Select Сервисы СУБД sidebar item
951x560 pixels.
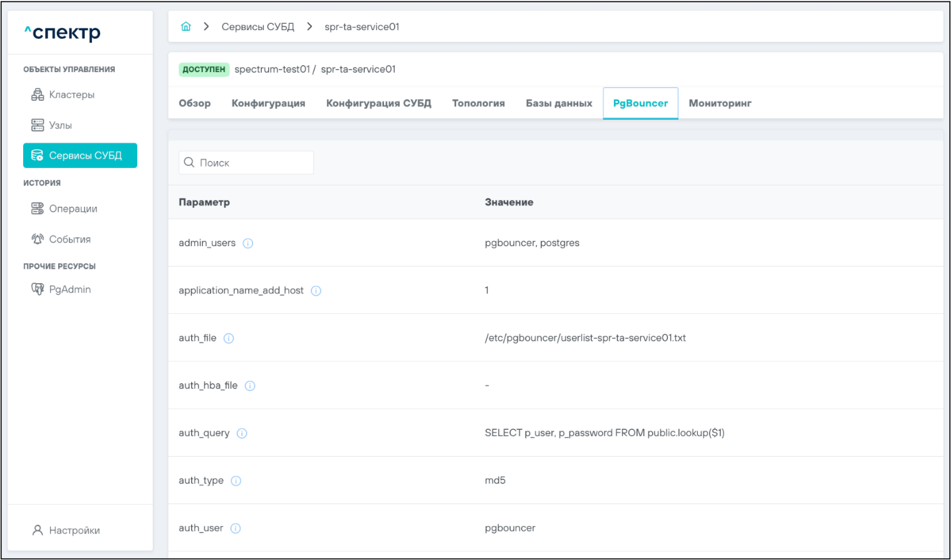[x=80, y=155]
